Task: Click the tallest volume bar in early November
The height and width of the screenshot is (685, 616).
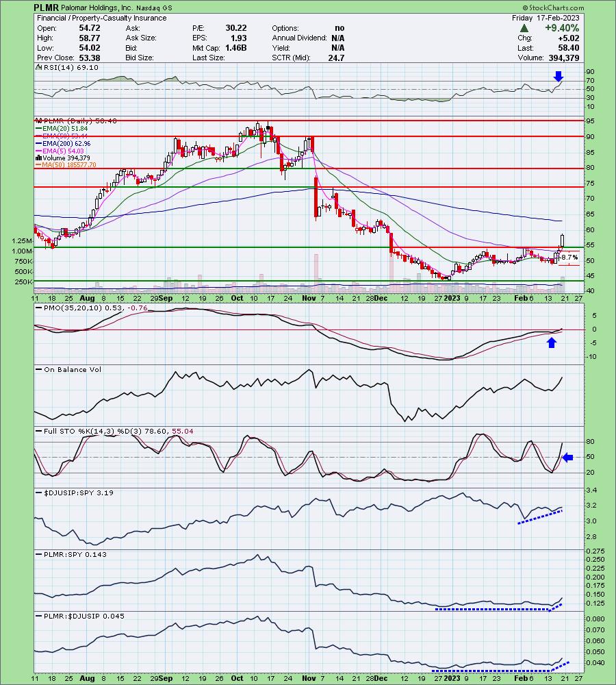Action: pos(316,273)
